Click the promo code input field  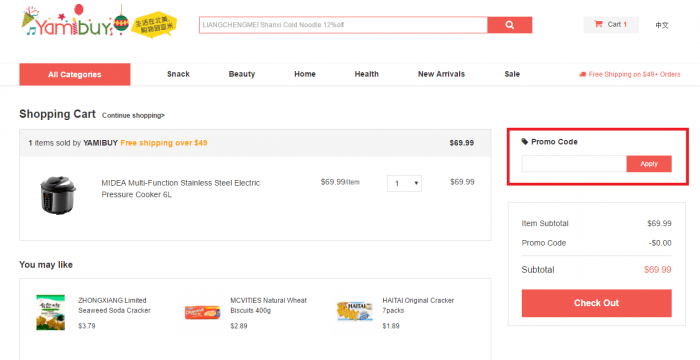(x=574, y=164)
